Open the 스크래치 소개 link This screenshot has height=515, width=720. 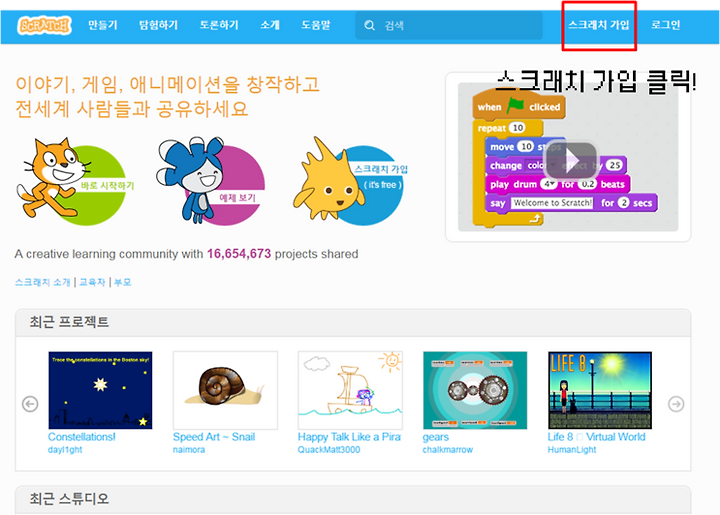point(43,282)
